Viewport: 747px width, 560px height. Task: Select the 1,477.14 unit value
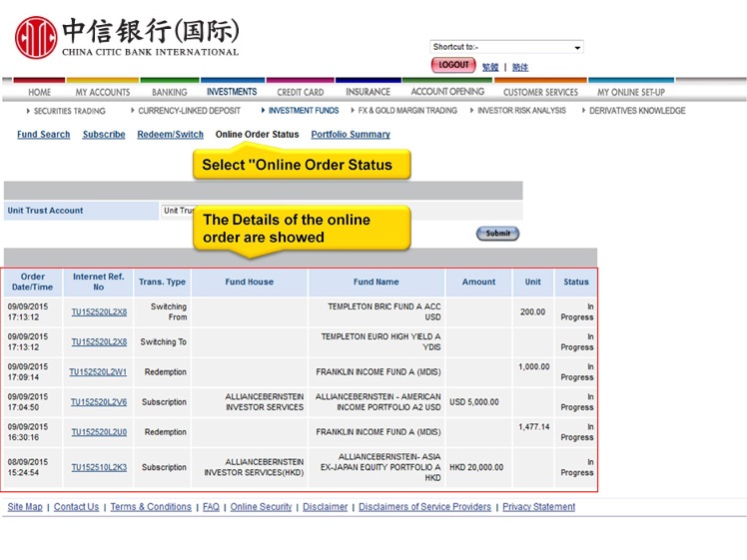pos(533,426)
